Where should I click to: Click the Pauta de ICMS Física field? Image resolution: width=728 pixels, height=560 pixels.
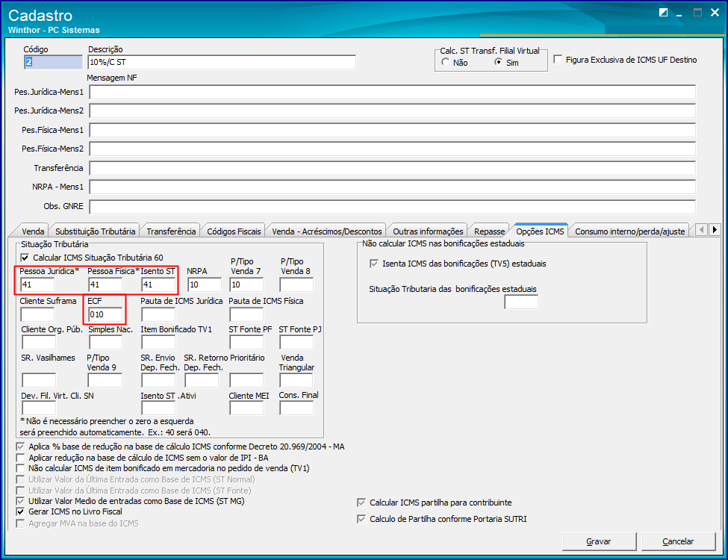pyautogui.click(x=246, y=314)
